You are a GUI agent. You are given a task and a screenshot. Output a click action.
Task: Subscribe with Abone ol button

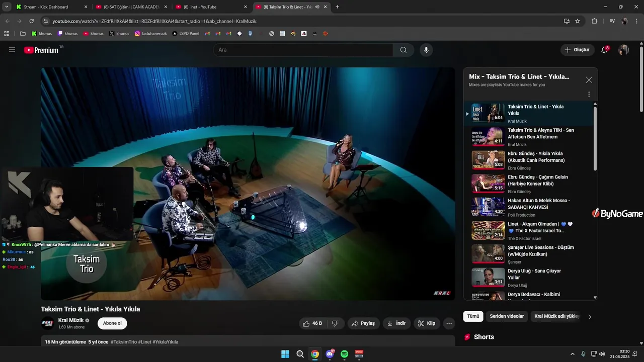click(112, 323)
